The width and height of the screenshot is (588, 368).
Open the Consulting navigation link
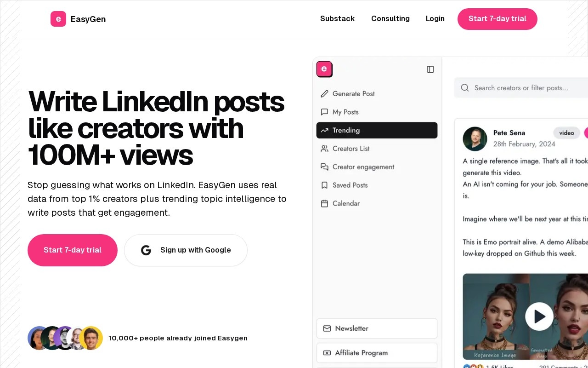(390, 19)
